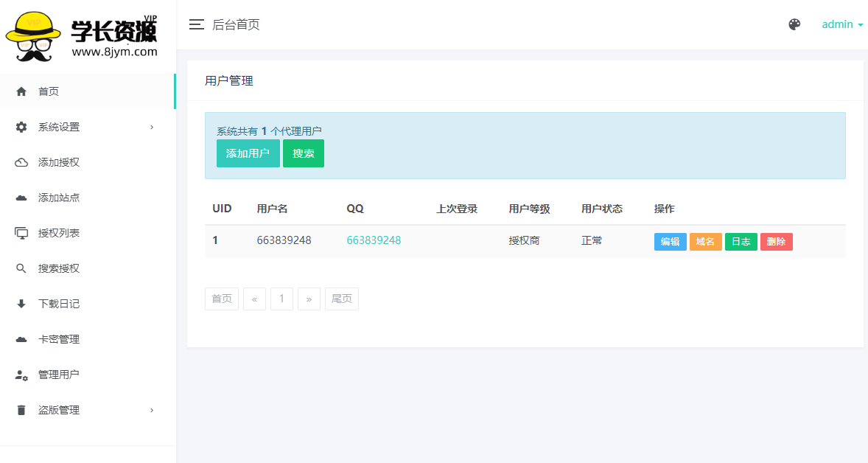The width and height of the screenshot is (868, 463).
Task: Open the color palette theme picker
Action: click(x=794, y=24)
